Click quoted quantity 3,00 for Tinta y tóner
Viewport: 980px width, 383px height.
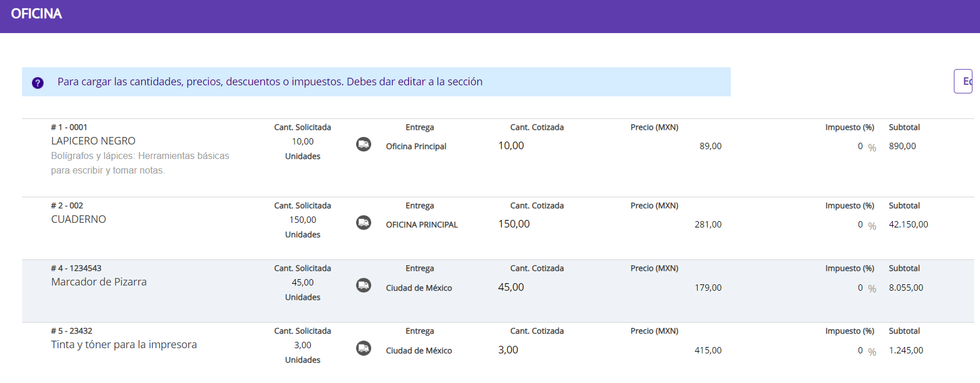point(508,350)
